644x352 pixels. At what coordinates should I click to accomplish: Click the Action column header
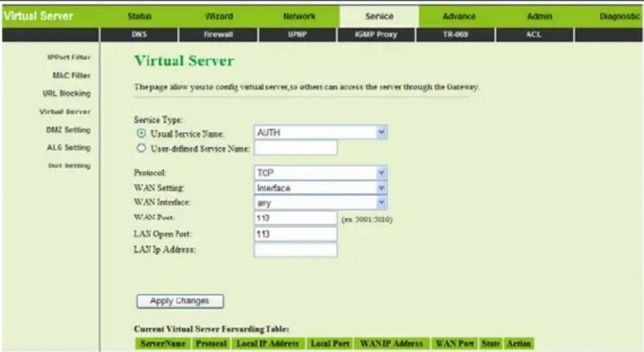(518, 343)
